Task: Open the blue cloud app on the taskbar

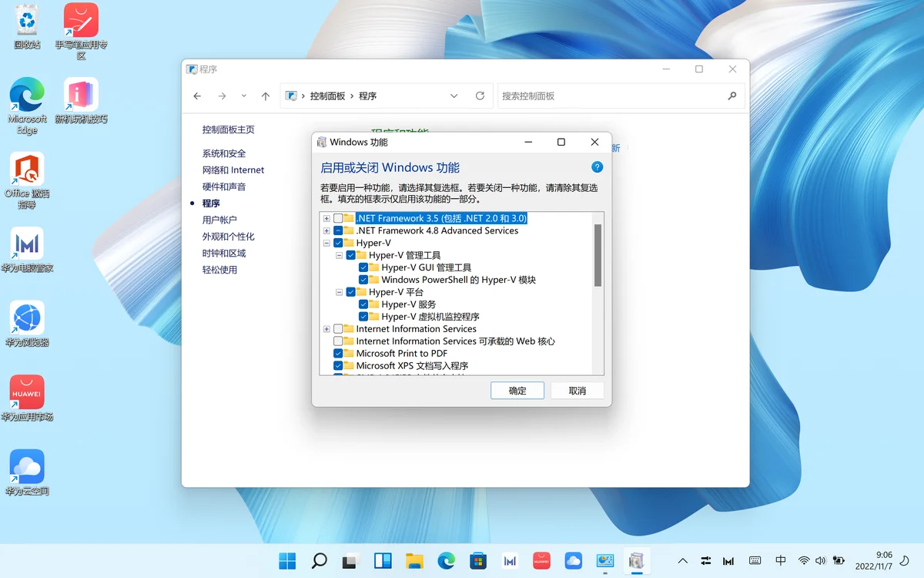Action: 573,561
